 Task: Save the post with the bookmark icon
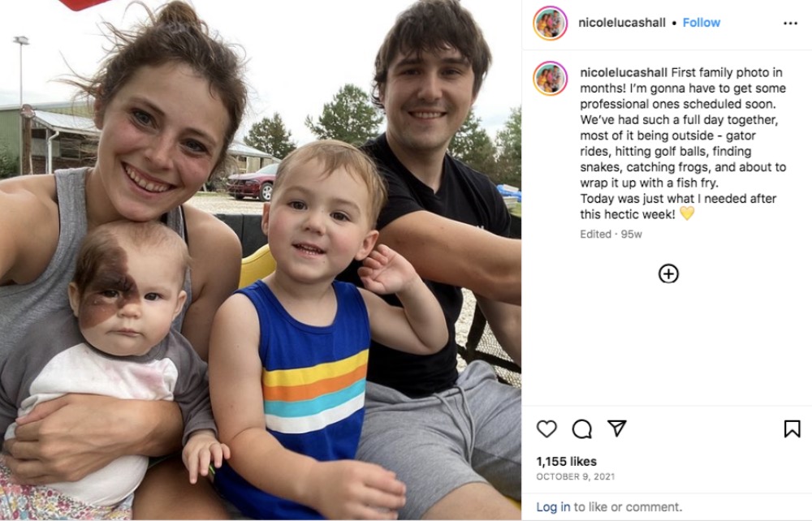point(792,429)
